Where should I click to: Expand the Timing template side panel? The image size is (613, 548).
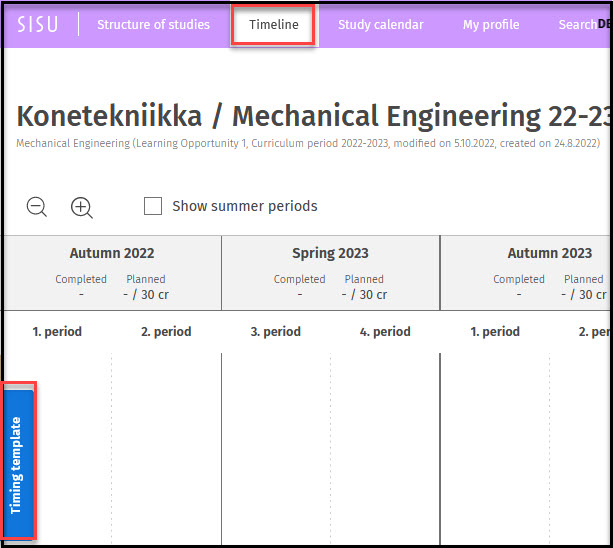coord(18,464)
